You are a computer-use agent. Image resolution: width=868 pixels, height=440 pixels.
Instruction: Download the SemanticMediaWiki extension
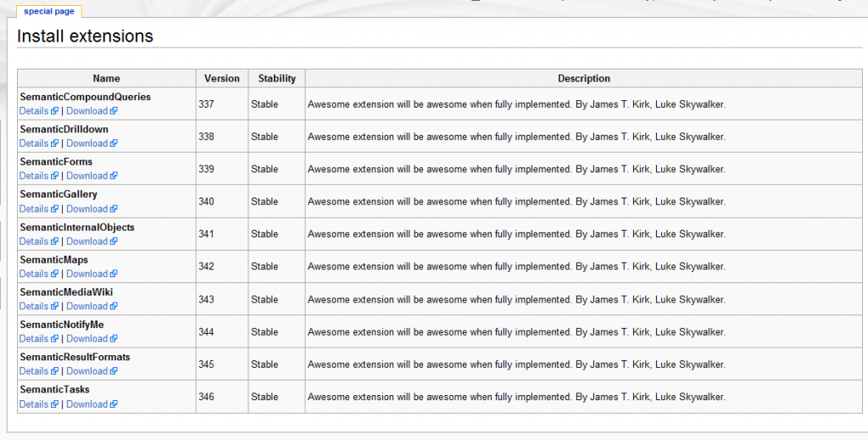(92, 306)
